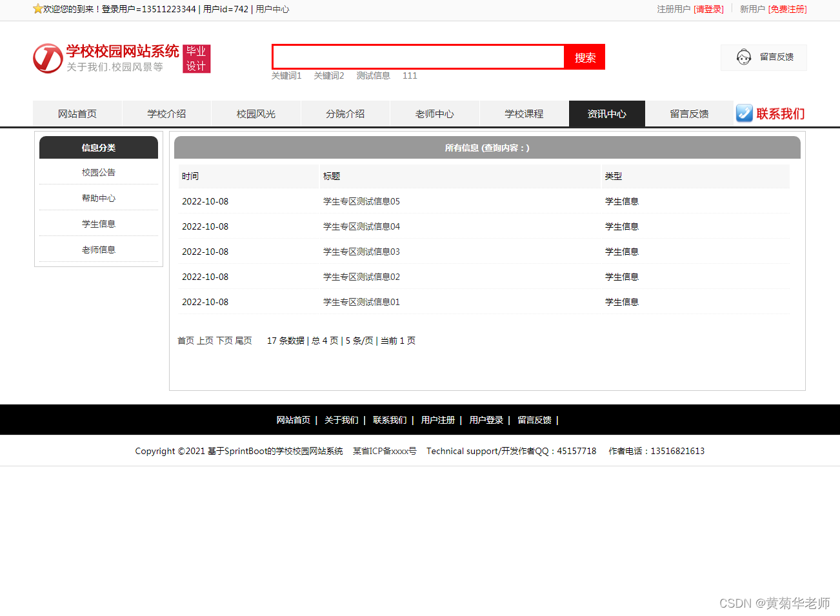840x616 pixels.
Task: Select 帮助中心 category in sidebar
Action: [x=99, y=198]
